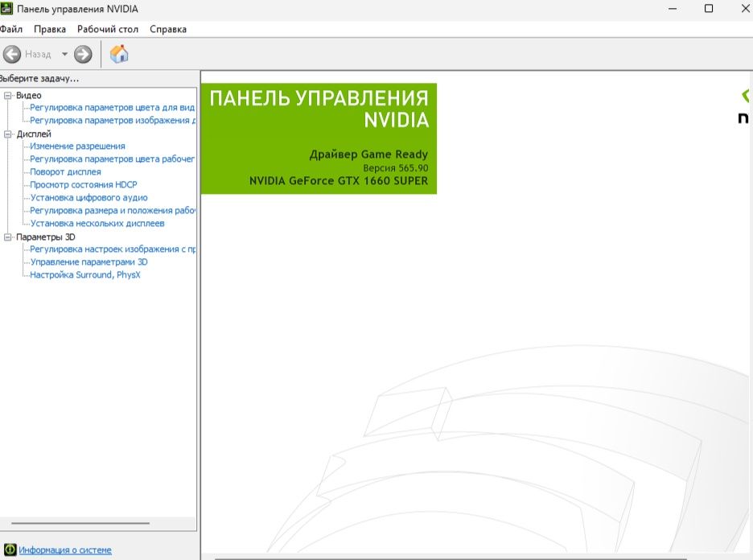Select the Дисплей category label
The image size is (753, 560).
[34, 134]
